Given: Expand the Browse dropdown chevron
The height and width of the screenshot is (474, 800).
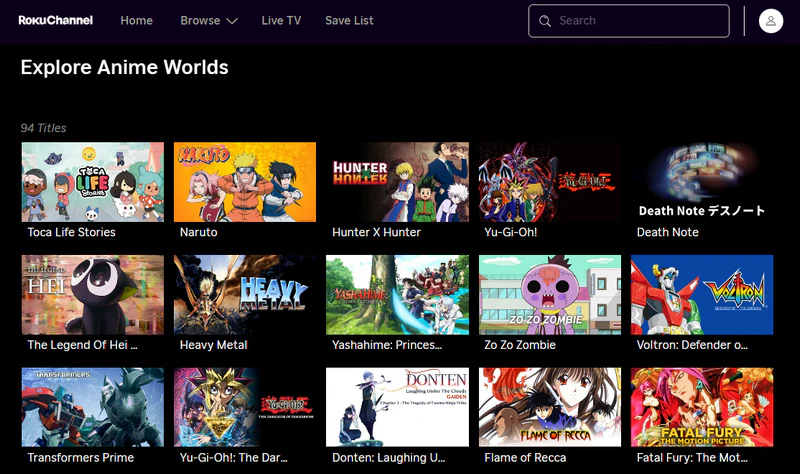Looking at the screenshot, I should [232, 21].
